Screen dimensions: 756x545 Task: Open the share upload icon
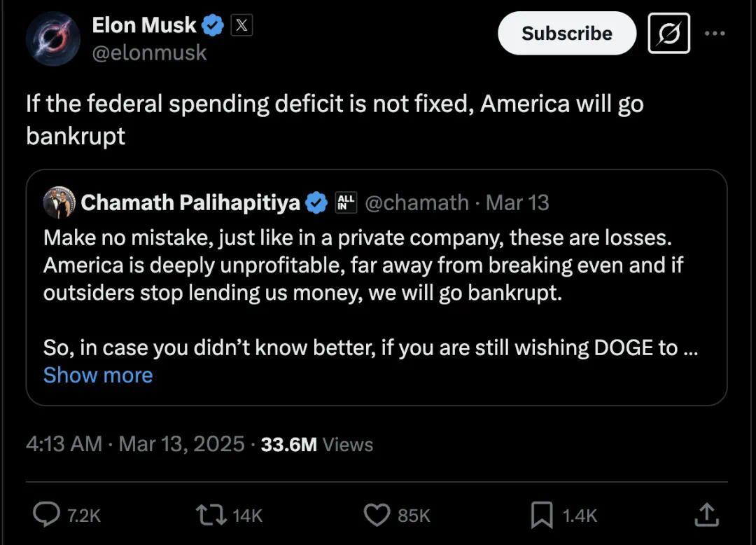coord(706,514)
